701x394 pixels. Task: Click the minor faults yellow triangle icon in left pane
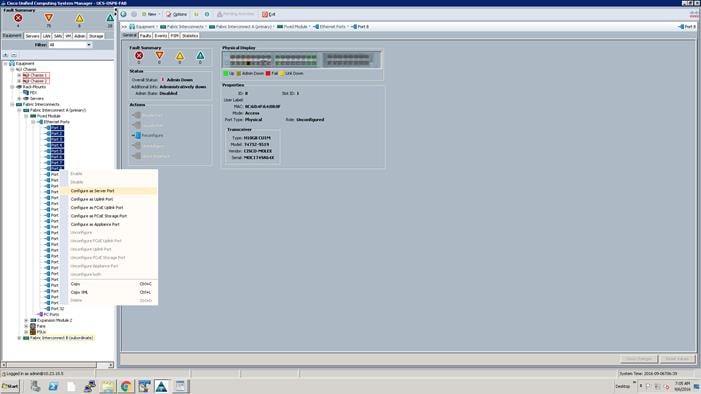(x=79, y=18)
